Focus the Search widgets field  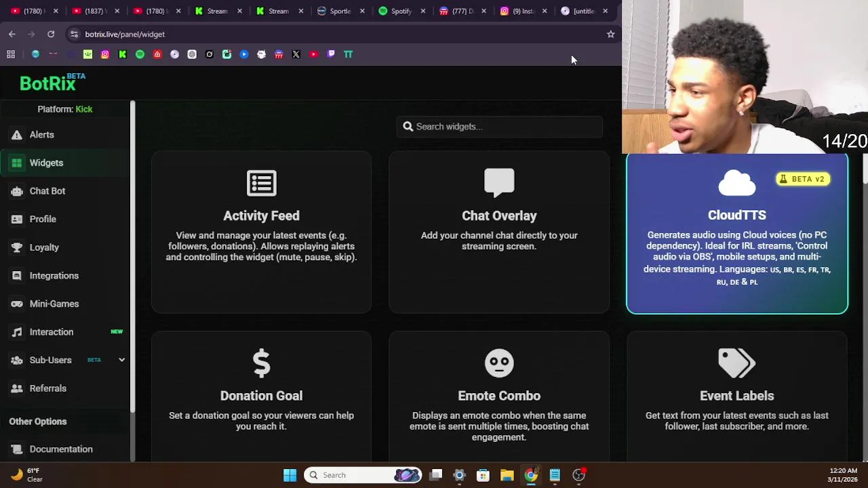(x=499, y=127)
